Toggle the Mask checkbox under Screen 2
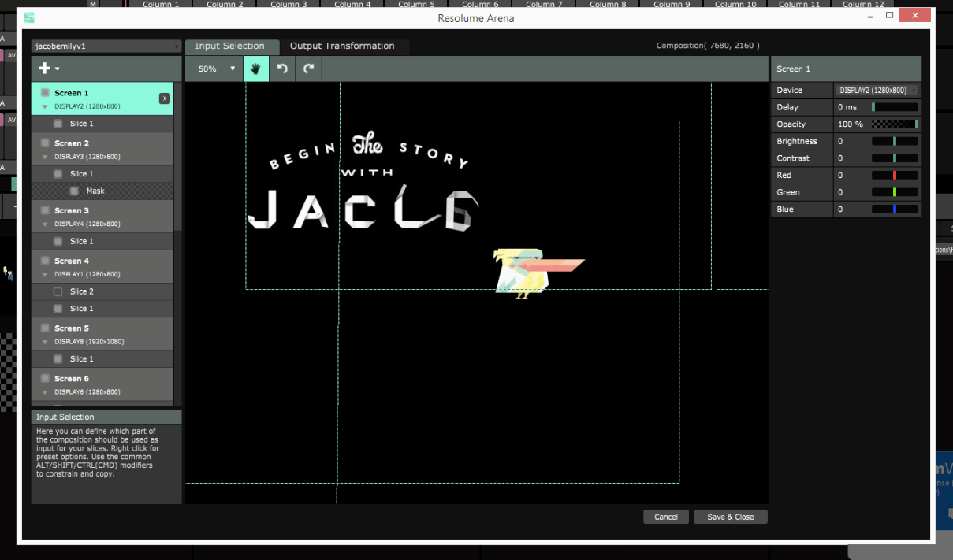The width and height of the screenshot is (953, 560). (x=74, y=191)
